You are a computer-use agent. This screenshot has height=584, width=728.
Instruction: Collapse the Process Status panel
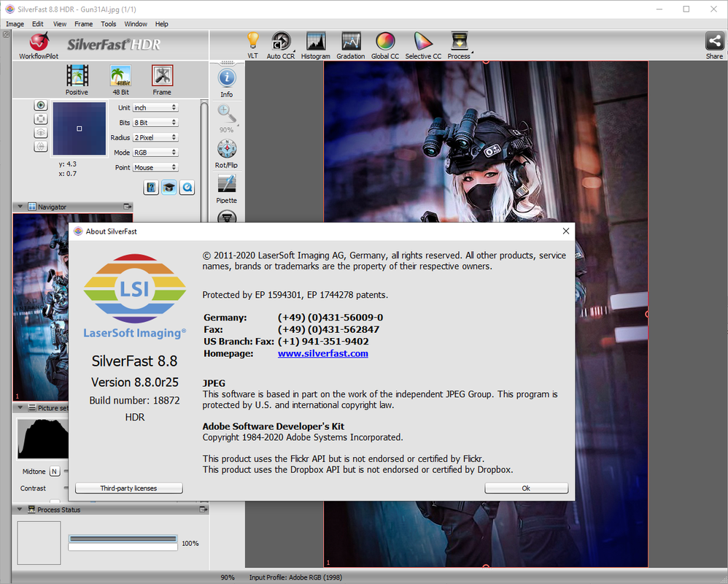pyautogui.click(x=20, y=510)
